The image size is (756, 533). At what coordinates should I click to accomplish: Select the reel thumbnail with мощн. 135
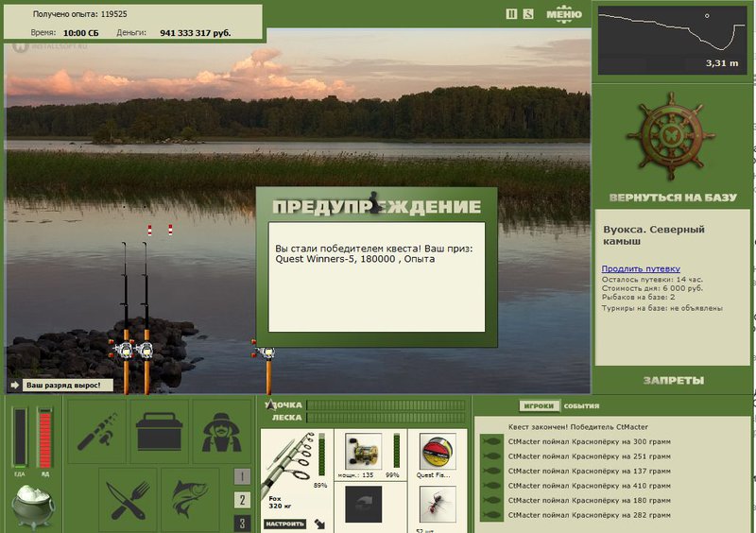click(364, 452)
